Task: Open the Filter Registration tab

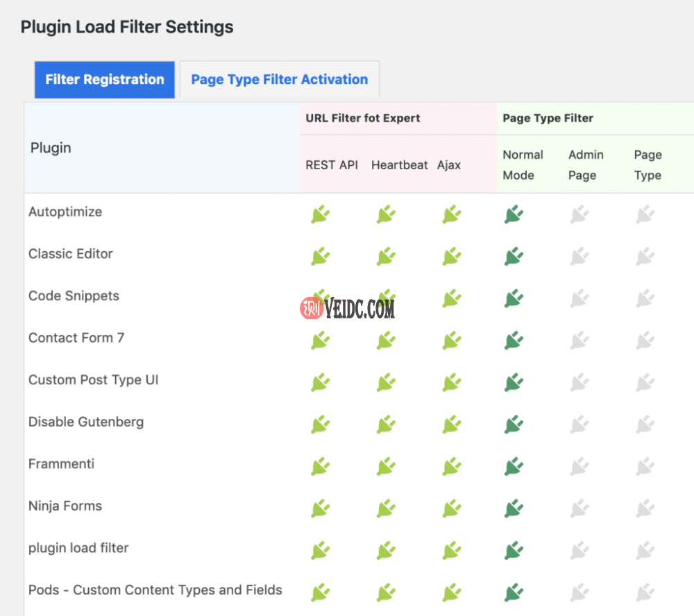Action: point(104,79)
